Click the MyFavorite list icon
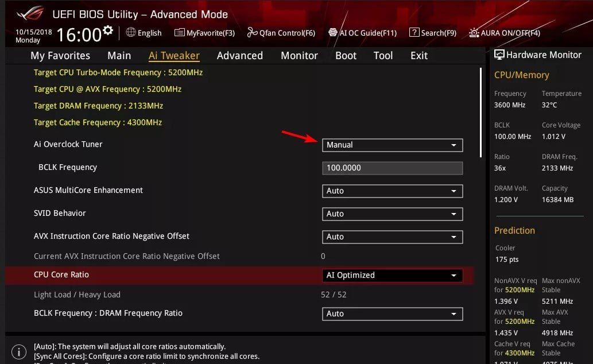593x364 pixels. point(179,33)
